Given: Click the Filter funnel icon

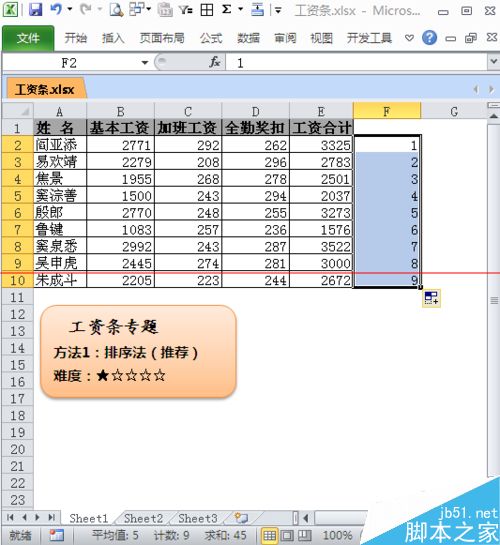Looking at the screenshot, I should (186, 9).
